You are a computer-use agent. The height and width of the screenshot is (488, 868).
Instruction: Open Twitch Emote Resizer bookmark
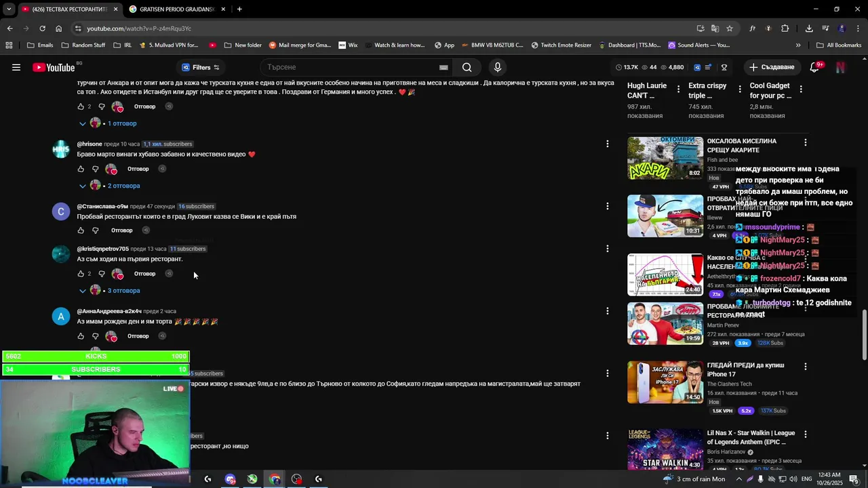pos(561,45)
